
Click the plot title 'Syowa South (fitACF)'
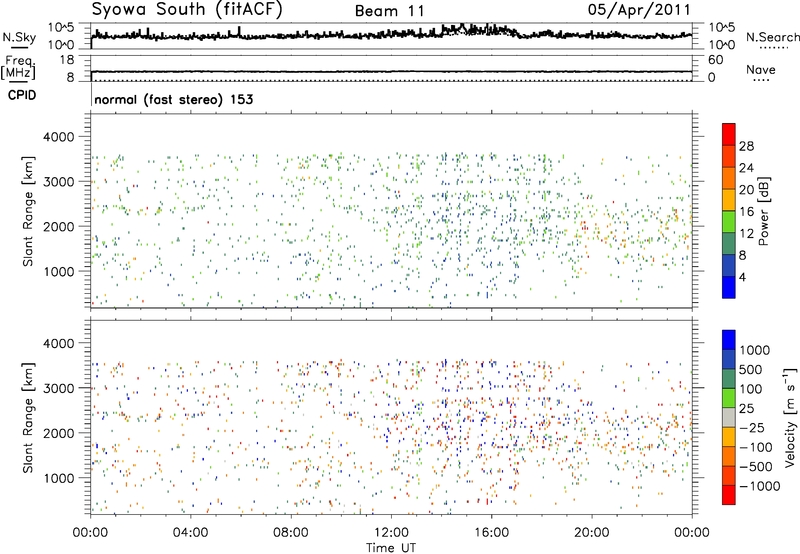[186, 9]
